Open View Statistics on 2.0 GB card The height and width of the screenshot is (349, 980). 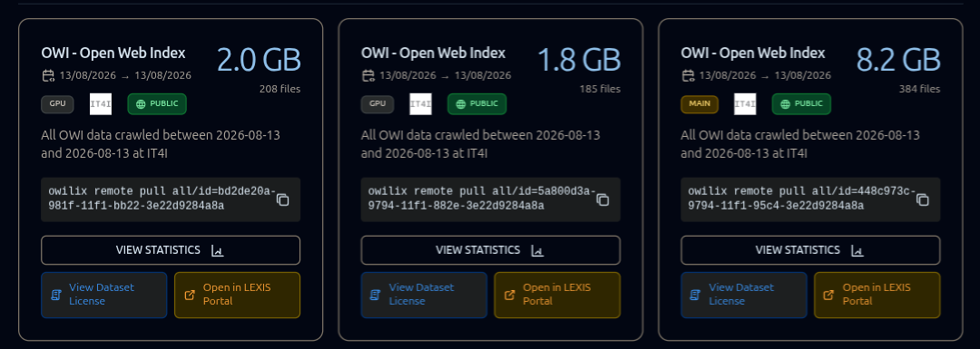171,250
